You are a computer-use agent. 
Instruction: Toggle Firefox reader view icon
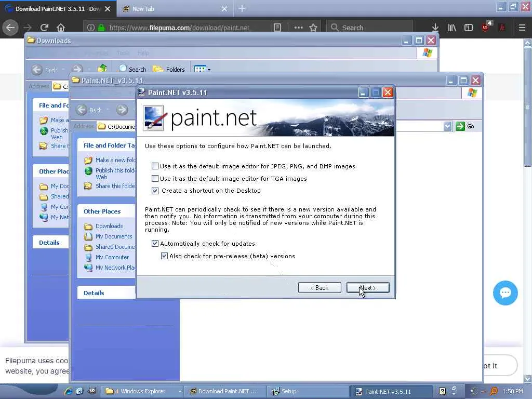(277, 28)
